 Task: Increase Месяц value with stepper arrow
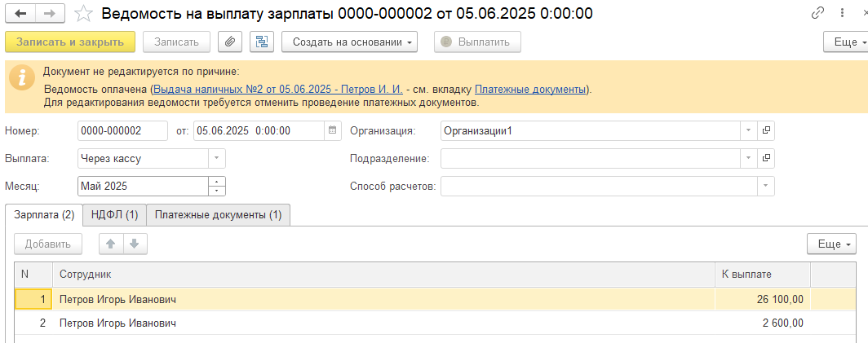click(x=217, y=182)
